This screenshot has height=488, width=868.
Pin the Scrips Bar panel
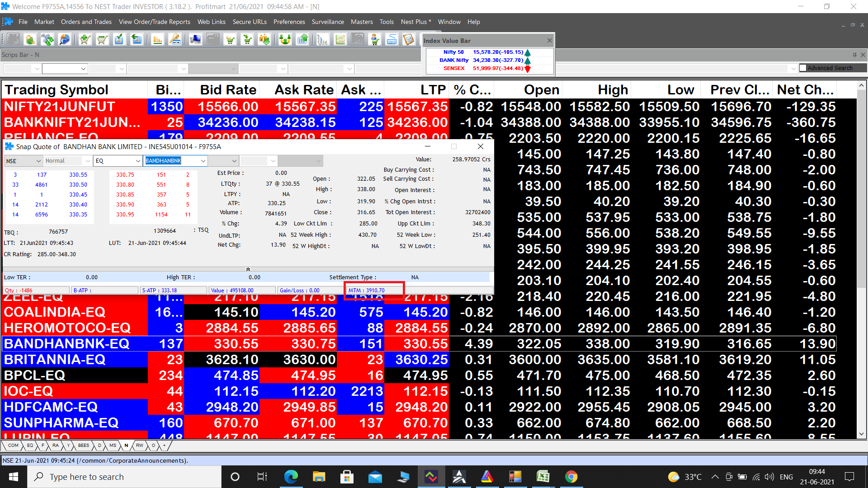(x=854, y=55)
